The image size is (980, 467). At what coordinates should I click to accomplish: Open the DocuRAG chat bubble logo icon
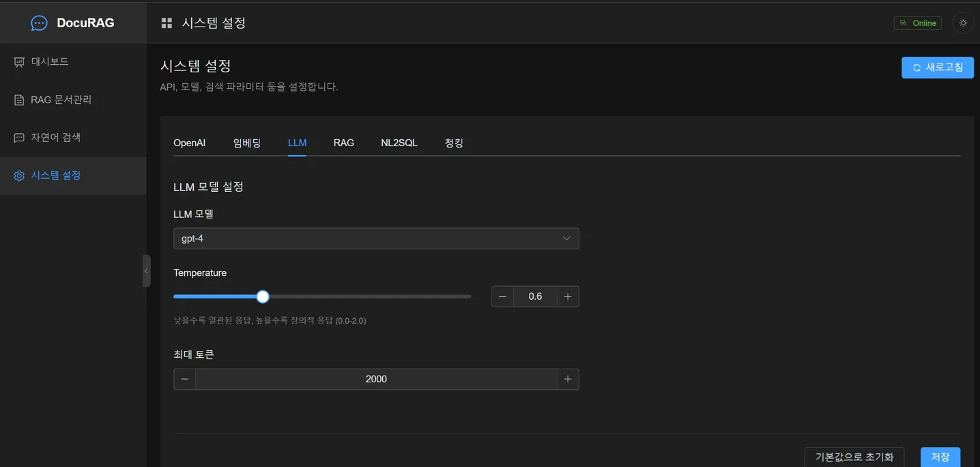pyautogui.click(x=38, y=22)
